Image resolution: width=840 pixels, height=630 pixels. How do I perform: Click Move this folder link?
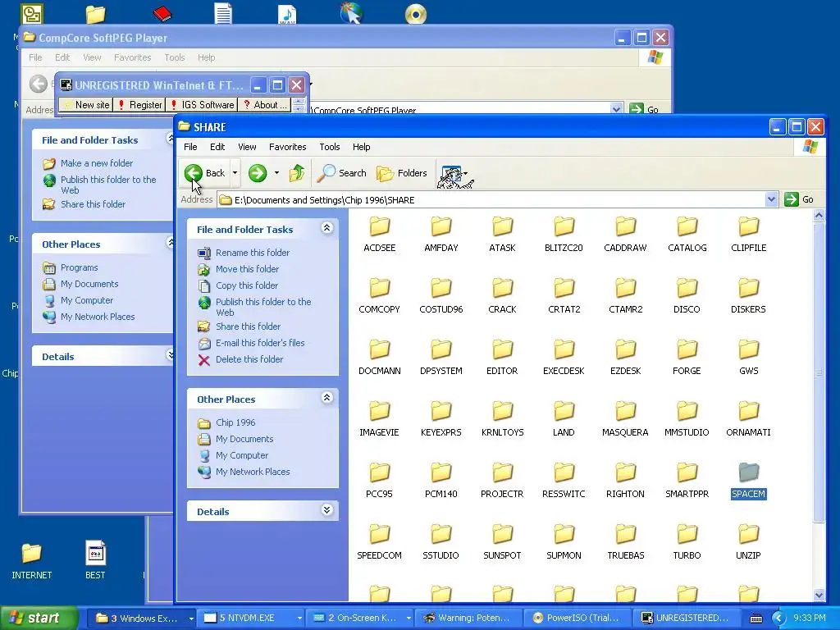coord(247,269)
